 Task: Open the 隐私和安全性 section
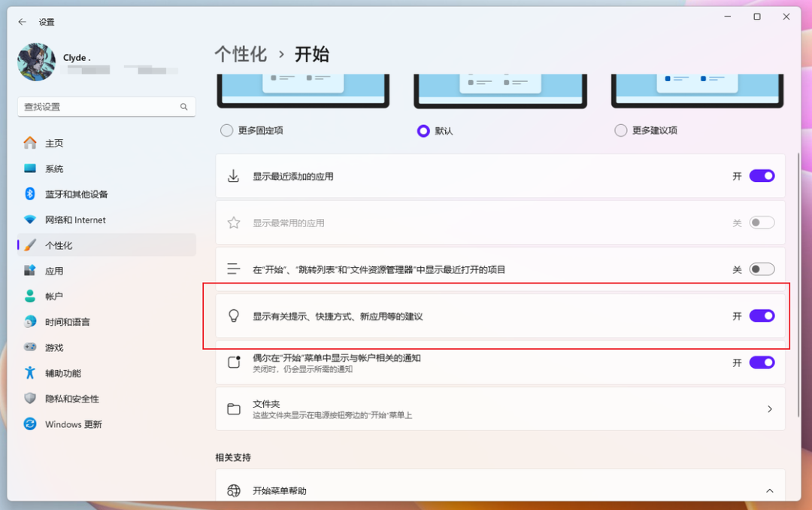pyautogui.click(x=107, y=398)
